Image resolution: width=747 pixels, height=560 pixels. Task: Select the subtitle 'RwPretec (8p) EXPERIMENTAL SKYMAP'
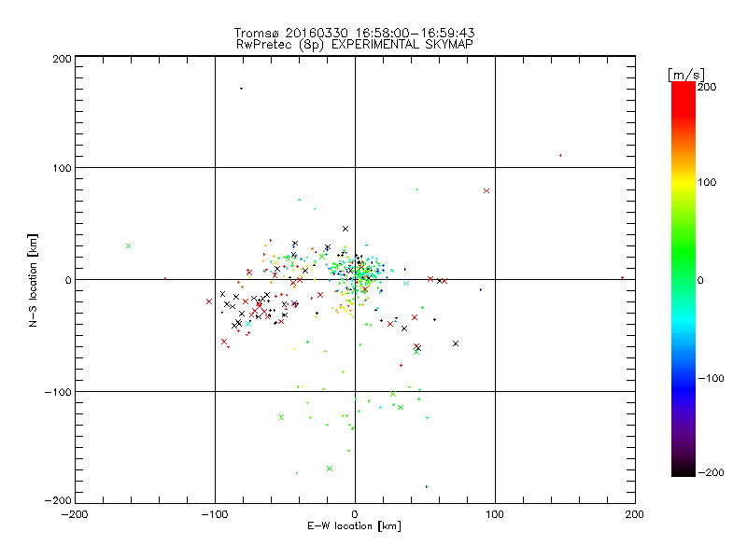pos(355,44)
